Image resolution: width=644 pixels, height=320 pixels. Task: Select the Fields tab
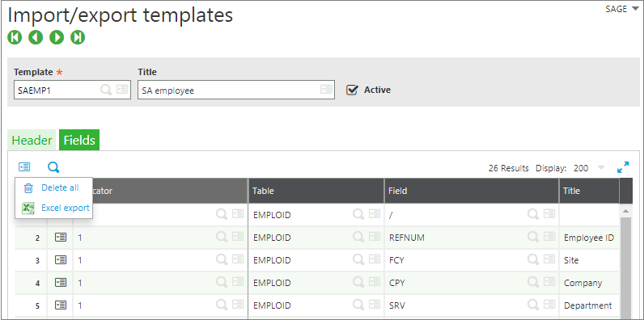point(79,141)
